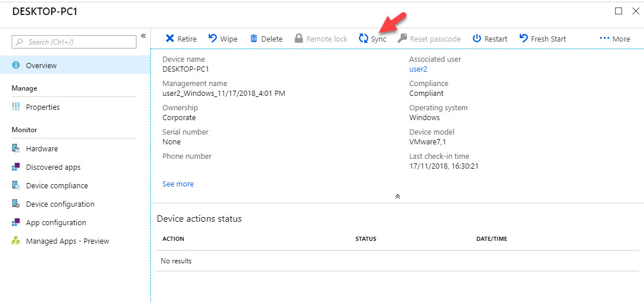This screenshot has height=302, width=644.
Task: Open the device Properties page
Action: tap(43, 107)
